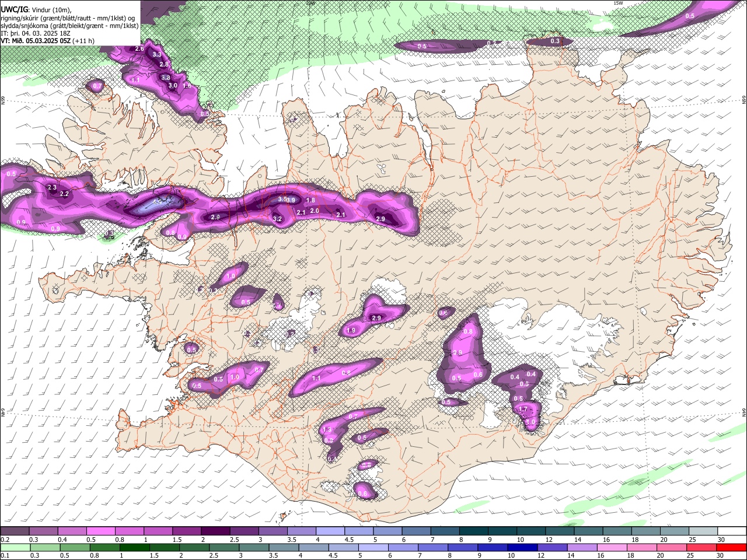Pick the darkest purple snow swatch labeled 2

click(215, 531)
